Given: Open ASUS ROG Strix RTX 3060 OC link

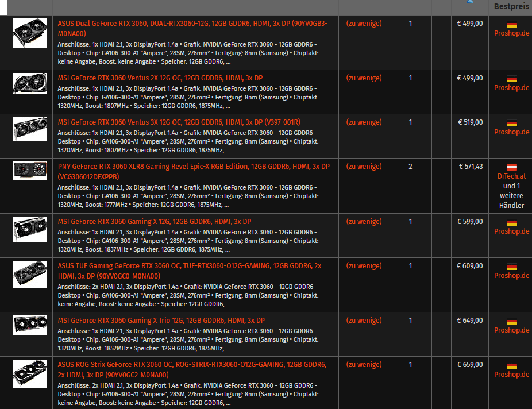Looking at the screenshot, I should click(x=192, y=370).
